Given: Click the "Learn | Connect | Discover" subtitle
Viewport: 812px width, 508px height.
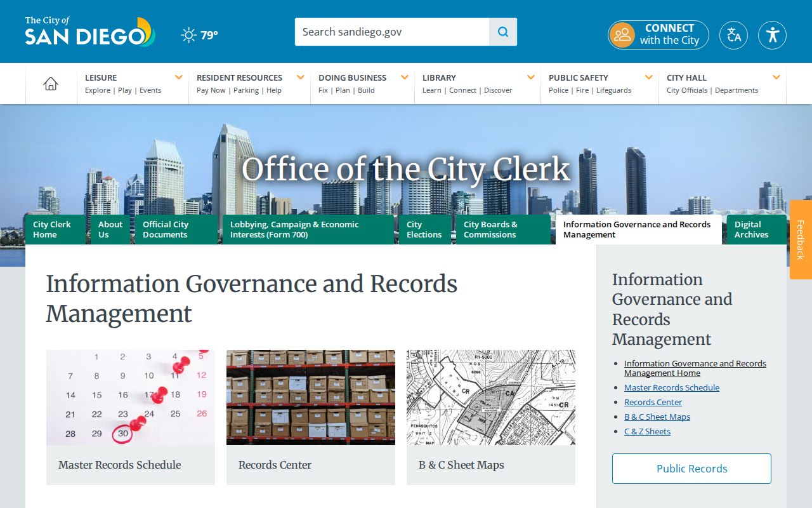Looking at the screenshot, I should coord(468,90).
